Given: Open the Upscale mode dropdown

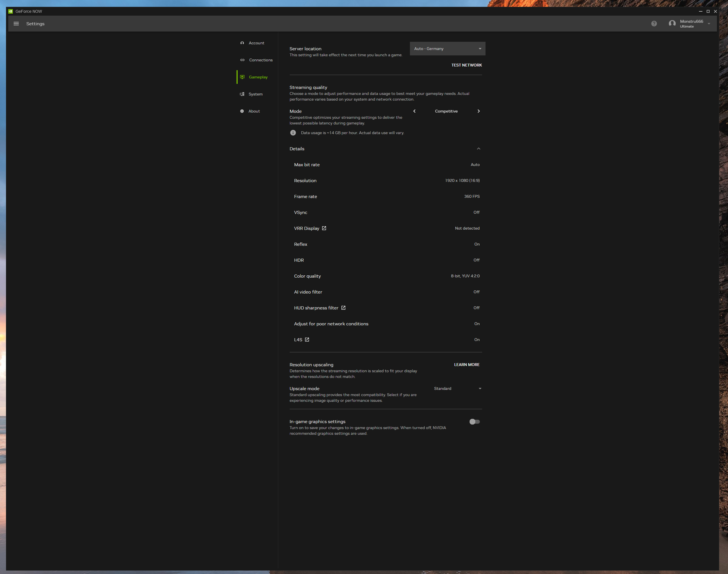Looking at the screenshot, I should pyautogui.click(x=457, y=388).
